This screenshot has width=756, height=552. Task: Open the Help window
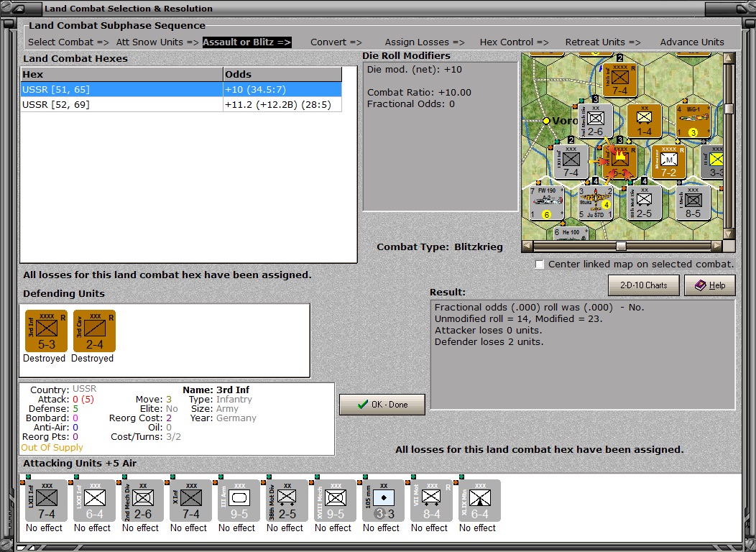click(x=710, y=285)
